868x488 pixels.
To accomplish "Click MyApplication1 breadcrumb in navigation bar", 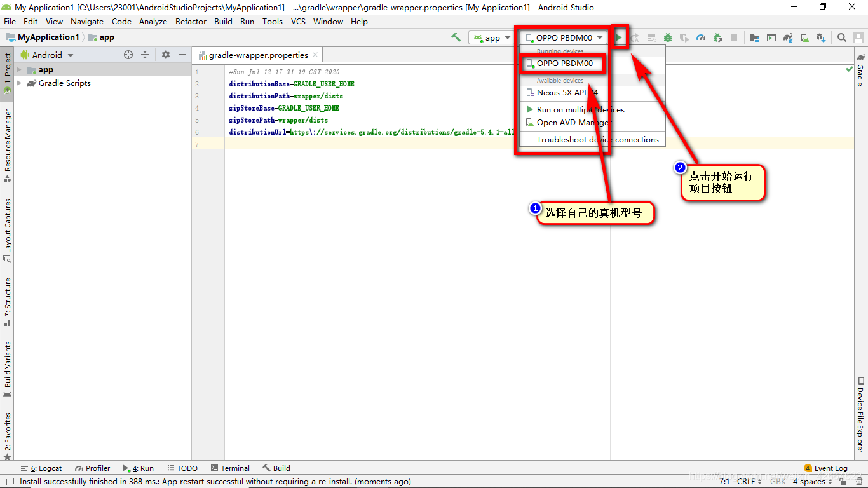I will [43, 37].
